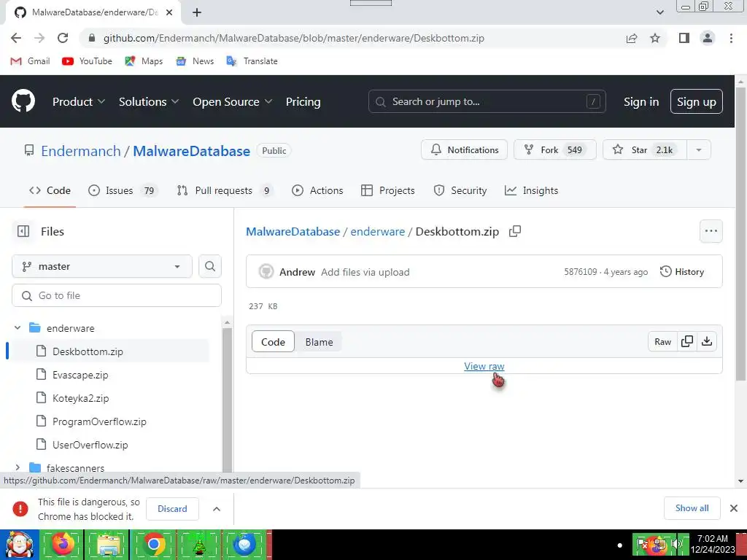Open file History

[682, 272]
